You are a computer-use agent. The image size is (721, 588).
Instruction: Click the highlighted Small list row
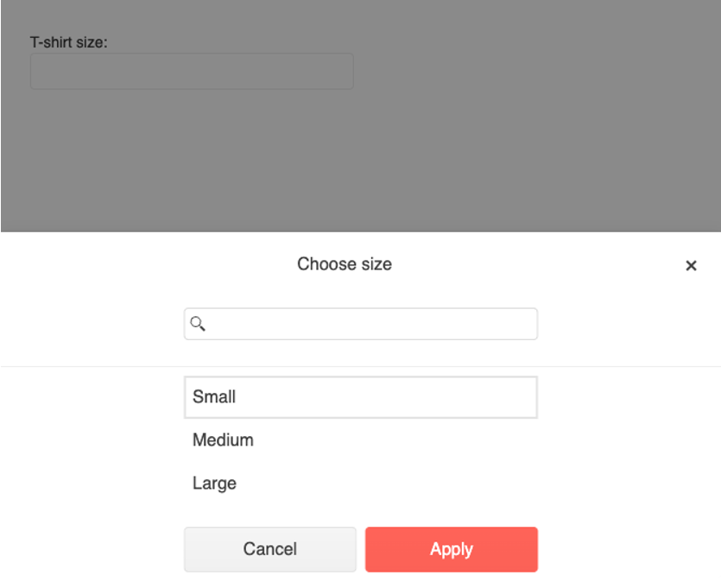pos(361,397)
